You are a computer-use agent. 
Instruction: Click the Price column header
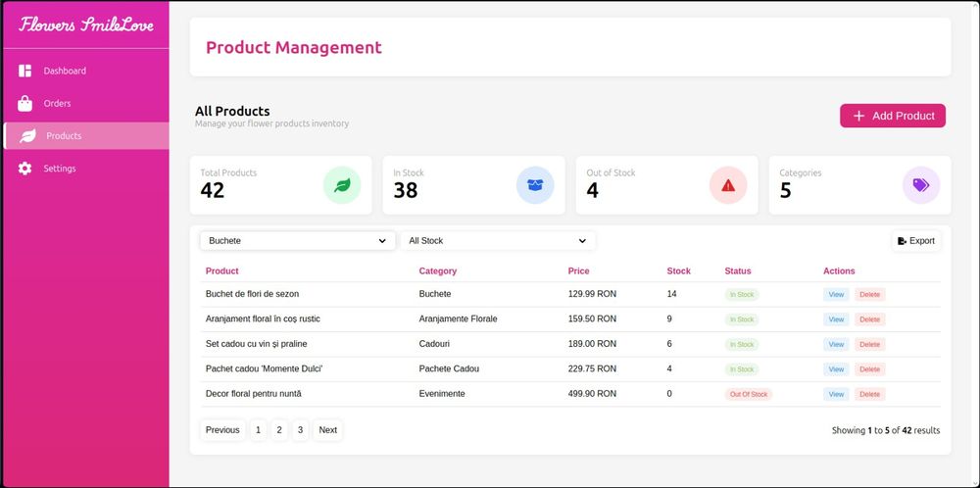[579, 270]
